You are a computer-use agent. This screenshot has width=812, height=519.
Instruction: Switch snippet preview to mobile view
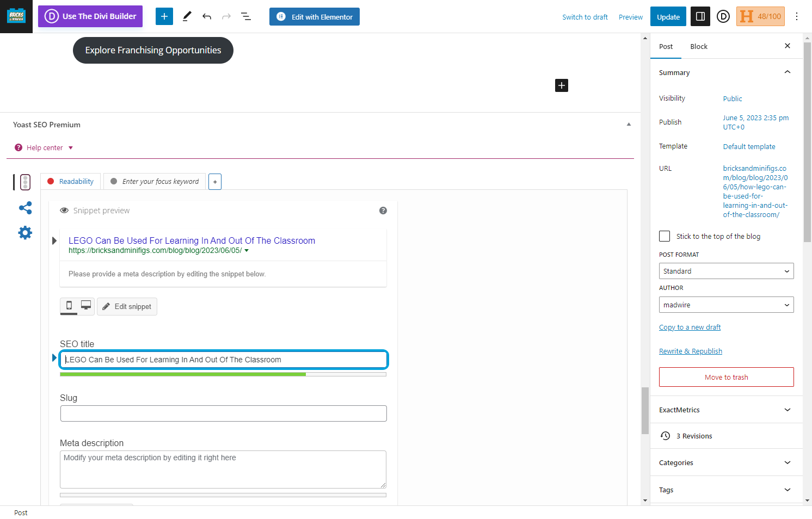click(69, 306)
